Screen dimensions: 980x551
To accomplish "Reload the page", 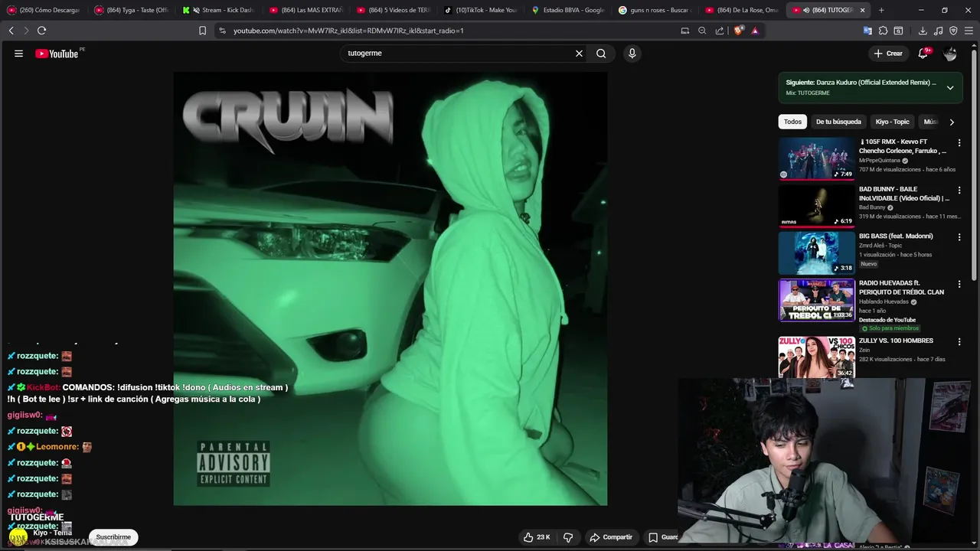I will click(41, 31).
